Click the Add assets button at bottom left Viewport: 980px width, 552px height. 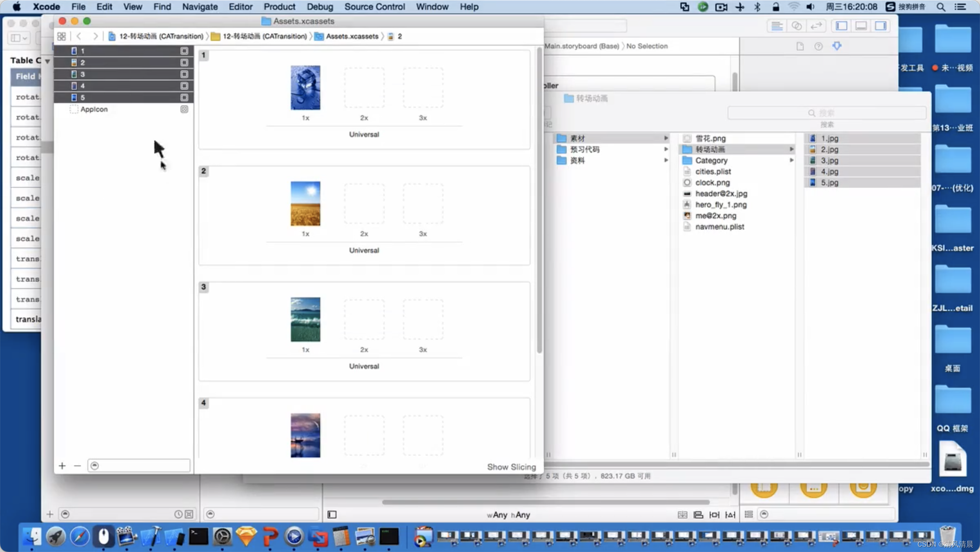[62, 465]
